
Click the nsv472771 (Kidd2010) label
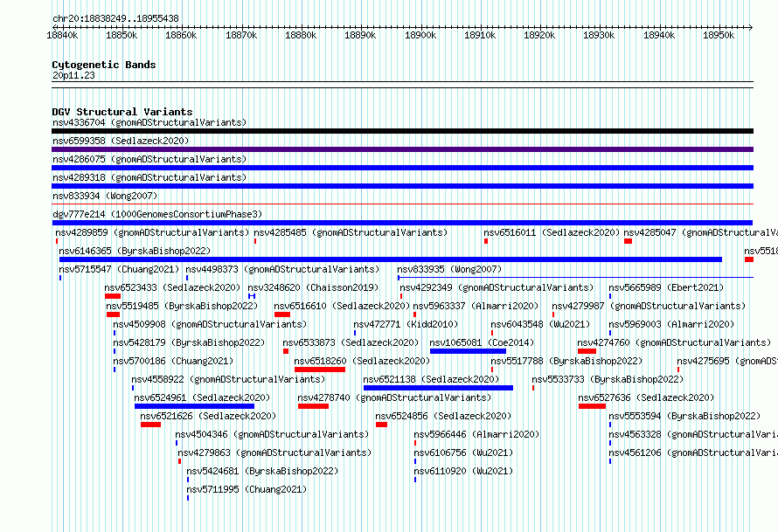point(406,324)
